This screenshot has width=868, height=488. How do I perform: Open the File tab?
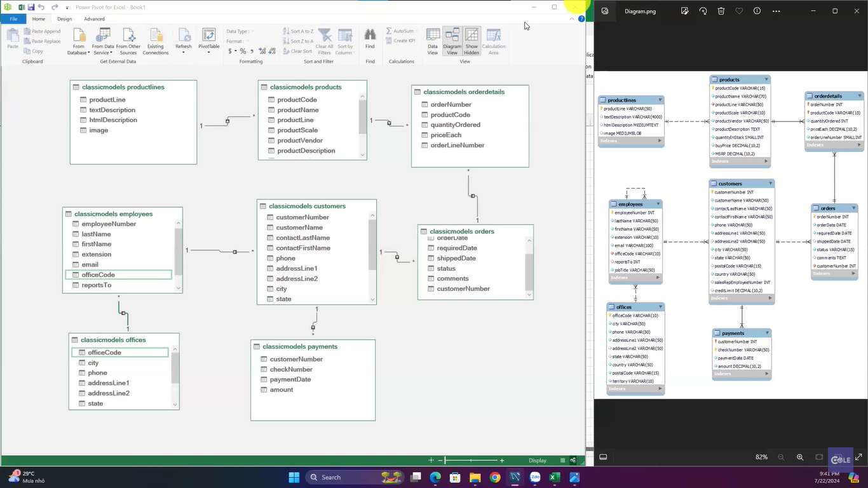click(x=13, y=19)
